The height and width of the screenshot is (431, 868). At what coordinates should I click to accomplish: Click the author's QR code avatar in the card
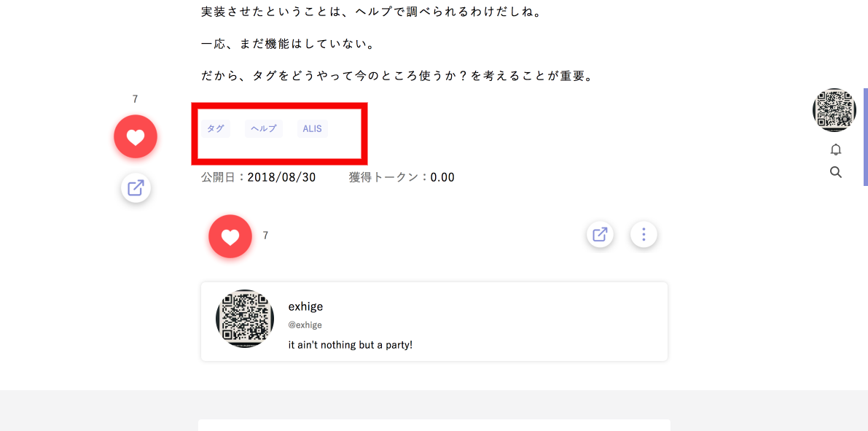tap(245, 319)
